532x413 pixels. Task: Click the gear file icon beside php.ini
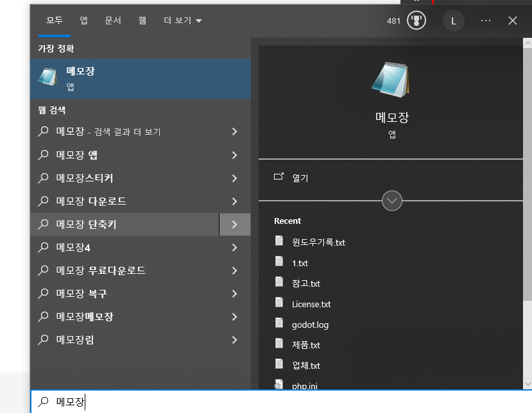tap(279, 384)
